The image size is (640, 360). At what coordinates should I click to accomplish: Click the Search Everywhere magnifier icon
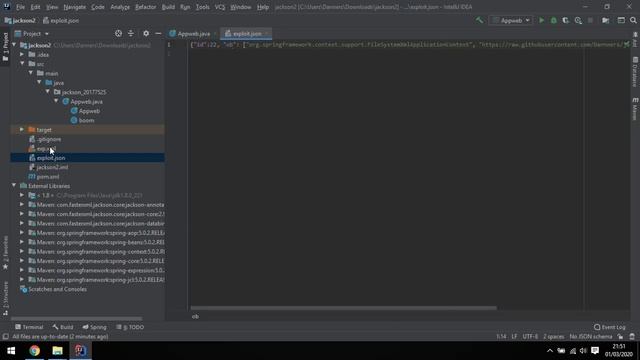tap(633, 20)
